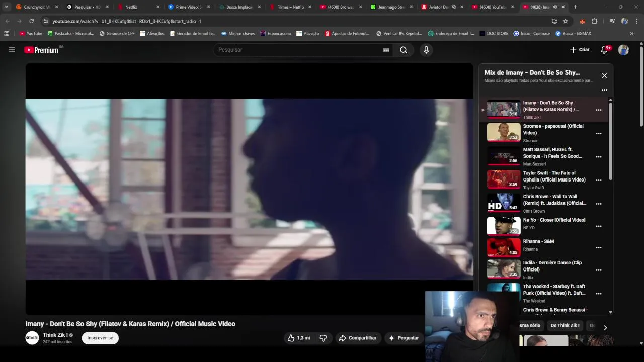Open the Criar create menu
Image resolution: width=644 pixels, height=362 pixels.
pyautogui.click(x=580, y=50)
